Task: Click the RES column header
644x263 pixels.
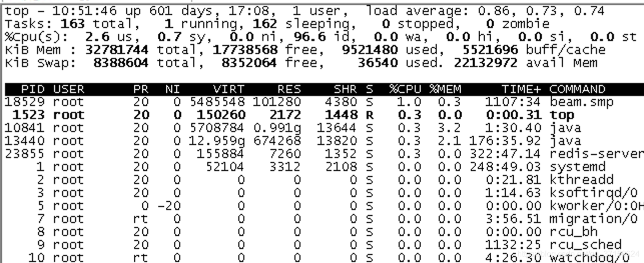Action: tap(289, 89)
